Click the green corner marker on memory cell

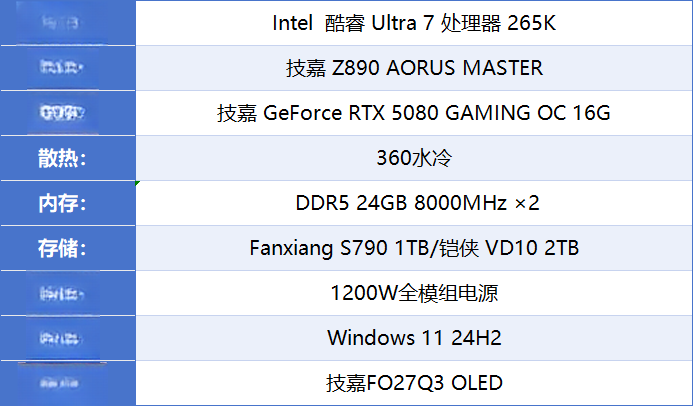click(x=138, y=183)
